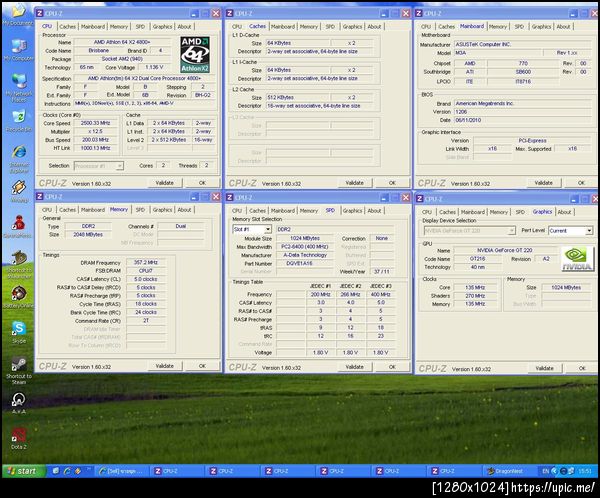Open the Shortcut to Steam icon
The image size is (600, 498).
click(x=19, y=370)
